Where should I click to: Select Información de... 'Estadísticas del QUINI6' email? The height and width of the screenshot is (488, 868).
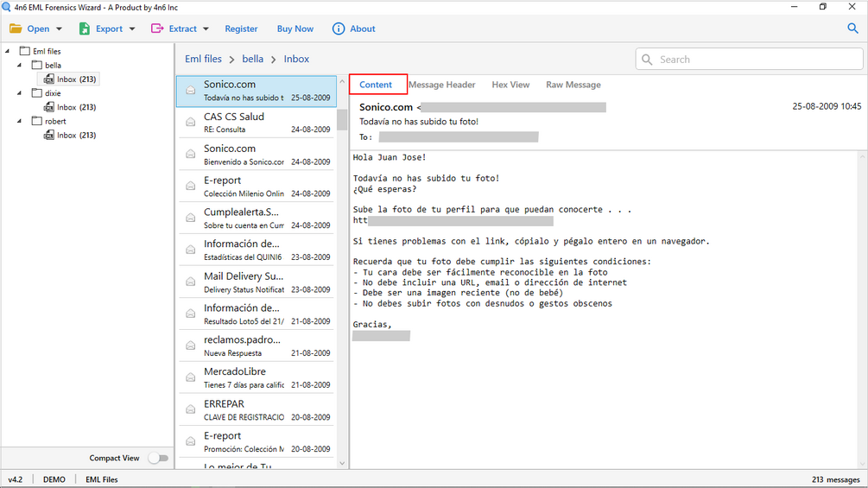click(257, 250)
